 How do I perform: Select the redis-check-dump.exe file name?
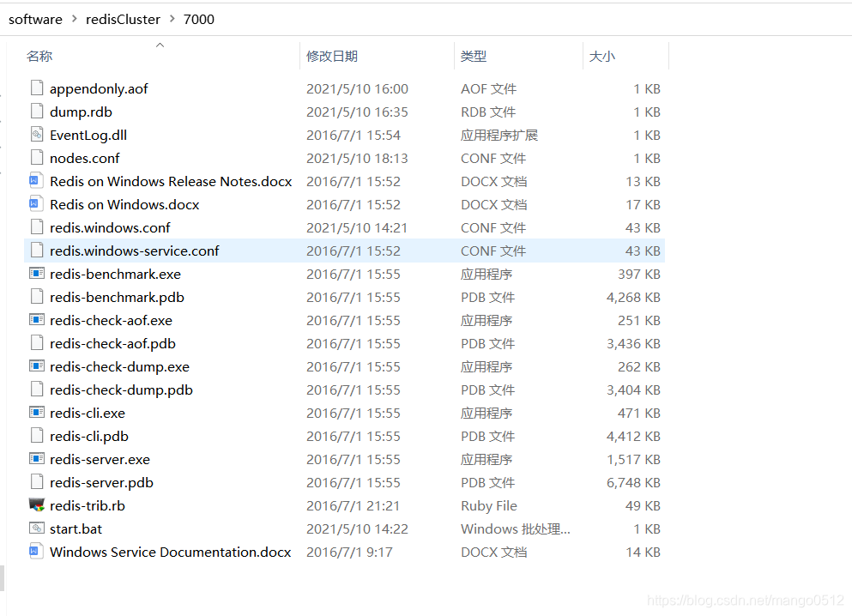point(119,366)
